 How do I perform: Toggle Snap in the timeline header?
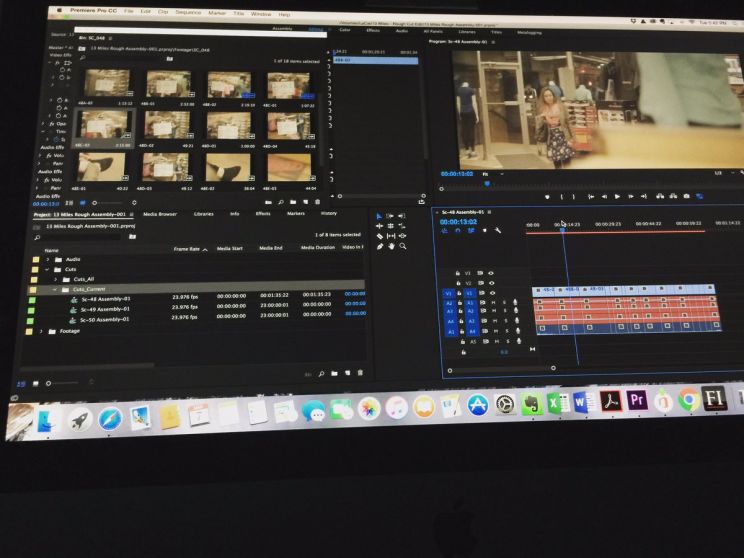coord(457,231)
